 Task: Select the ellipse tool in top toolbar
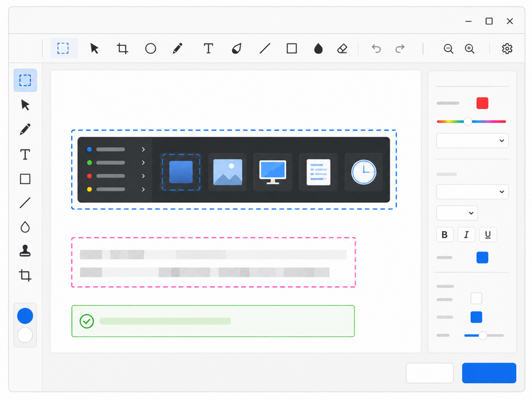click(x=151, y=49)
